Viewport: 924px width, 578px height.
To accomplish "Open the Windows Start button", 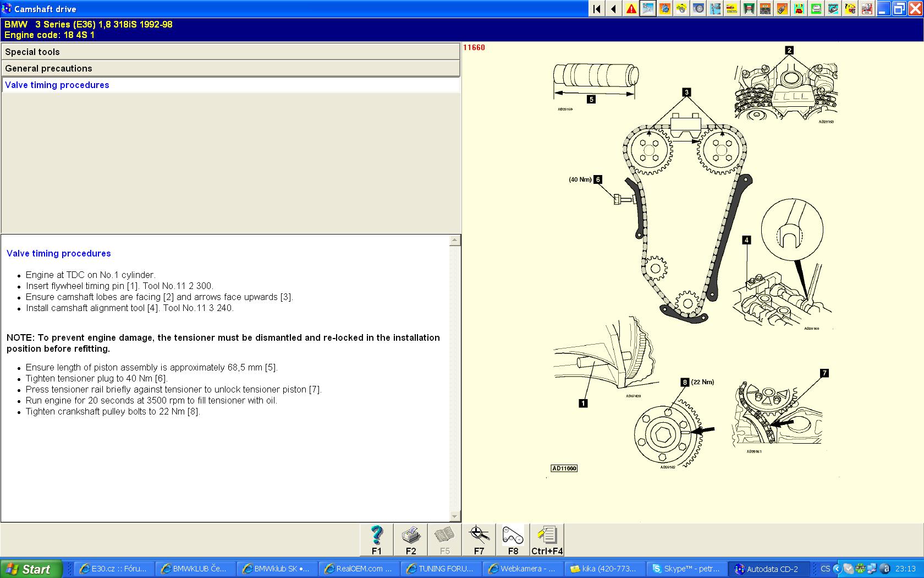I will tap(31, 569).
